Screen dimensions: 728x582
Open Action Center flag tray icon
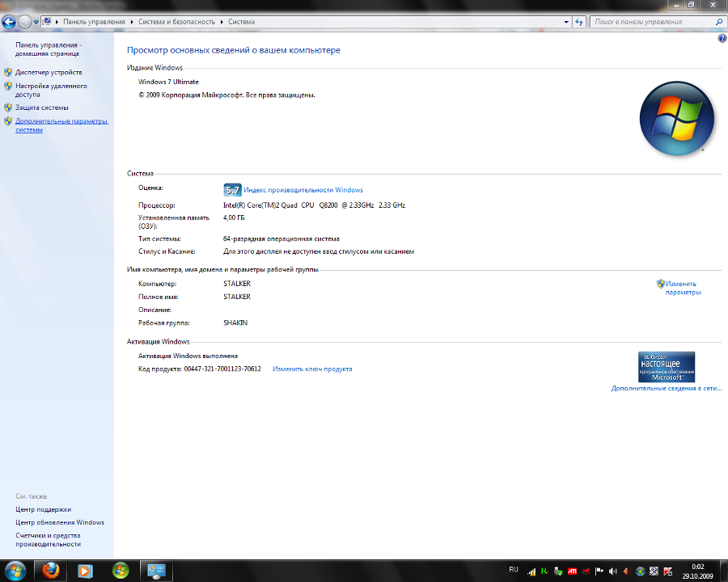[599, 571]
